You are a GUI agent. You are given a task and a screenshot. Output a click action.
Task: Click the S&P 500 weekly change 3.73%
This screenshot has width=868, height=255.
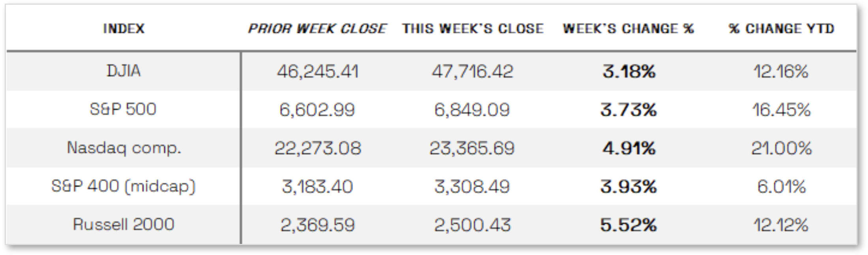pyautogui.click(x=629, y=110)
